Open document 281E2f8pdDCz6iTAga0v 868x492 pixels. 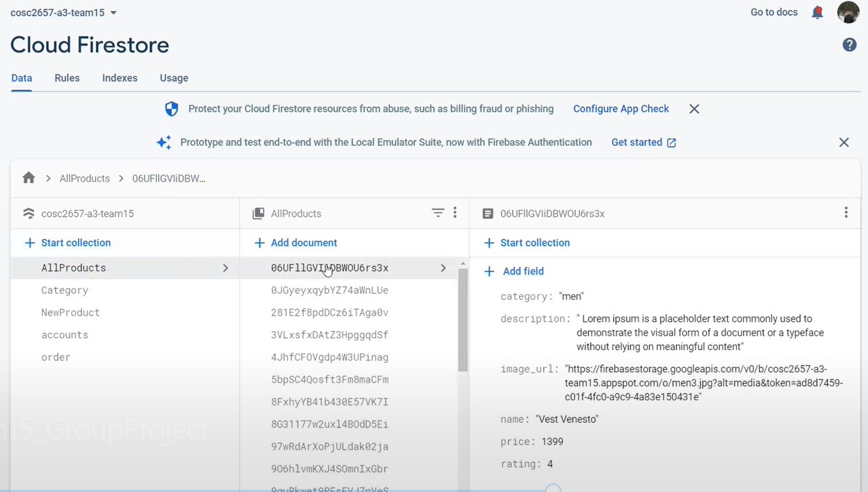click(x=329, y=313)
